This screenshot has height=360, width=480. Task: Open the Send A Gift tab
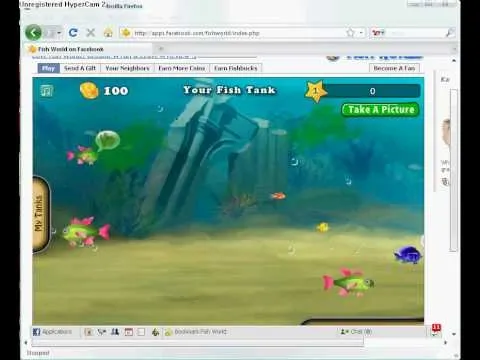click(x=80, y=68)
